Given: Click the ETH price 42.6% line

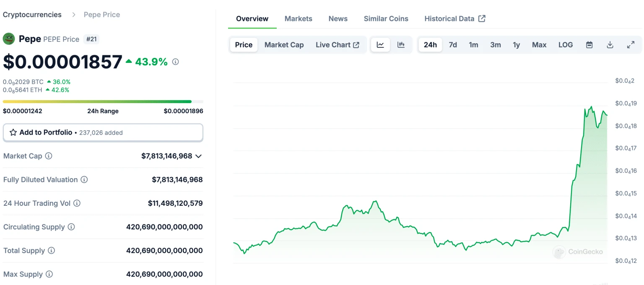Looking at the screenshot, I should click(36, 90).
